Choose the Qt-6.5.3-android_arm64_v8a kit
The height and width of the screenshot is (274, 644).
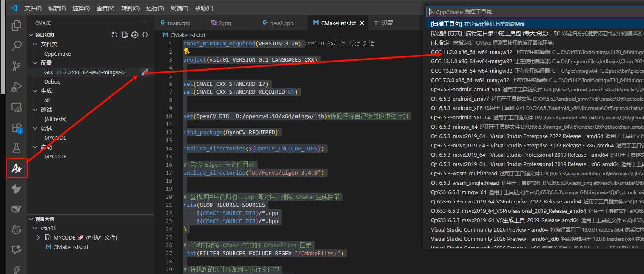click(x=535, y=89)
